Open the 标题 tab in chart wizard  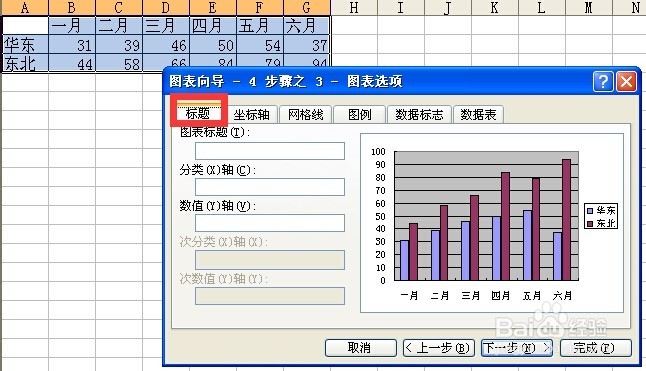[198, 112]
